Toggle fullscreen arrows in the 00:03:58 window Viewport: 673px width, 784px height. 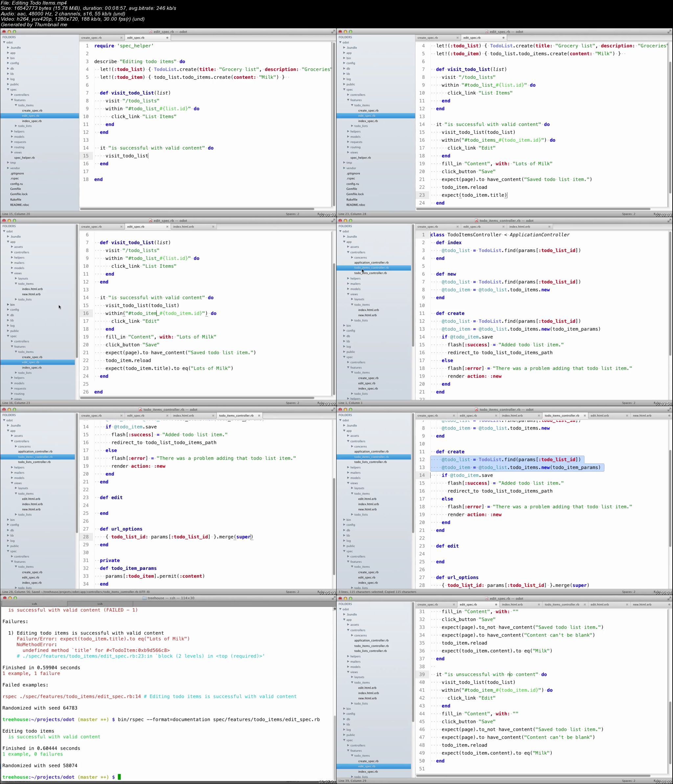tap(669, 220)
